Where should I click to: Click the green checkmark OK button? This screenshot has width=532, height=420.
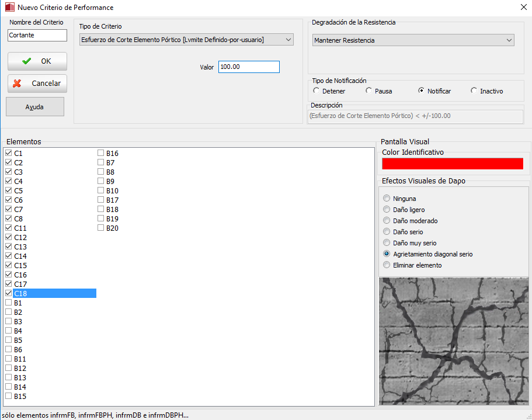pyautogui.click(x=37, y=61)
